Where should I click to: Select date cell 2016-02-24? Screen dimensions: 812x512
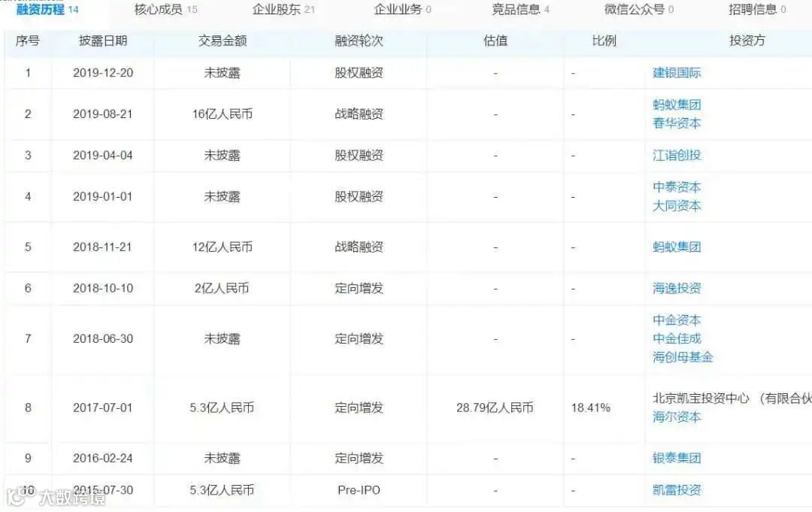[x=103, y=458]
